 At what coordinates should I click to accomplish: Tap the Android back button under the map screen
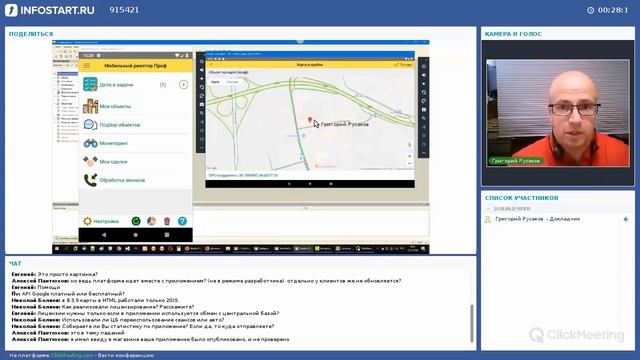pyautogui.click(x=289, y=184)
